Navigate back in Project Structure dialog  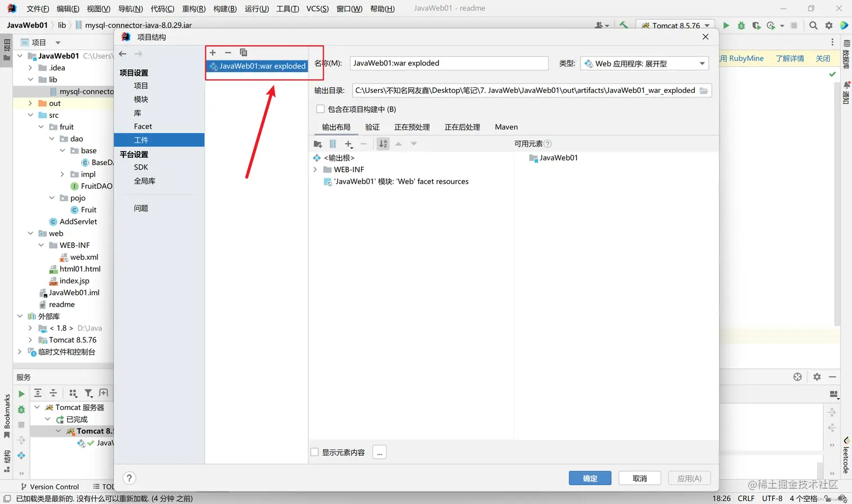[123, 54]
